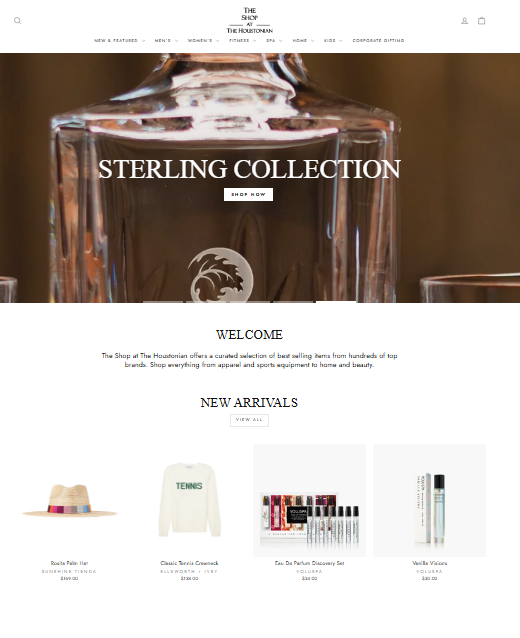
Task: Expand the Men's dropdown menu
Action: point(166,41)
